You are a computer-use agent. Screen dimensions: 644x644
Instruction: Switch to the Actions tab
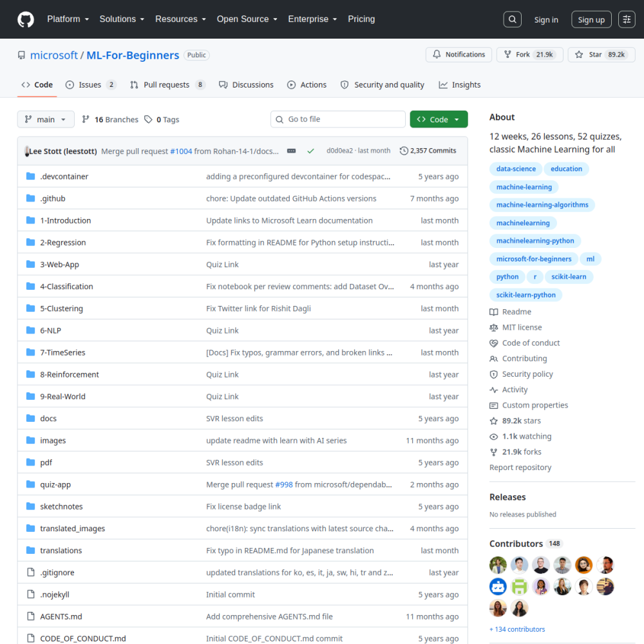point(307,85)
